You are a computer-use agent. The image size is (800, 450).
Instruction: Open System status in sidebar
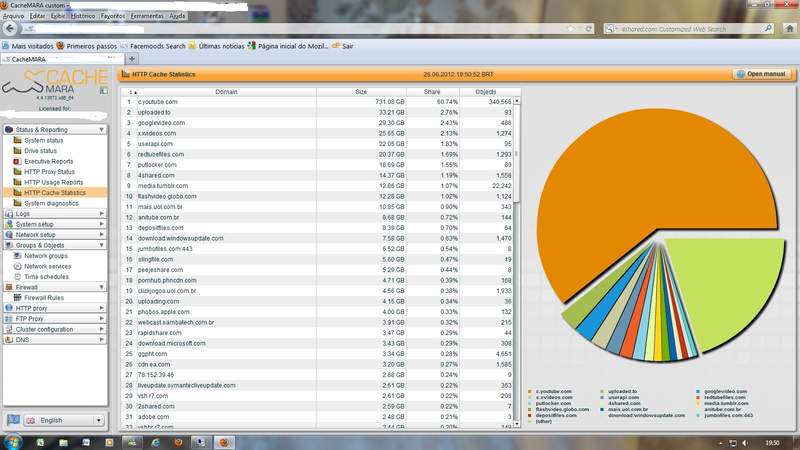43,140
